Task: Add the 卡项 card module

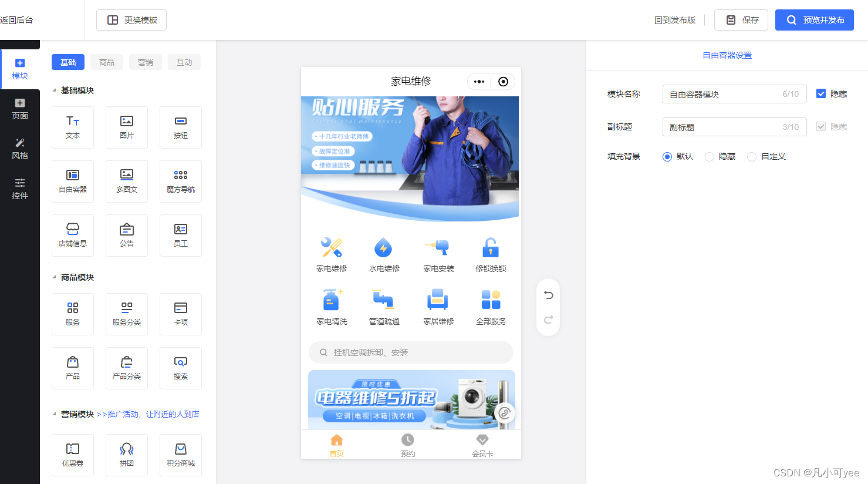Action: 181,314
